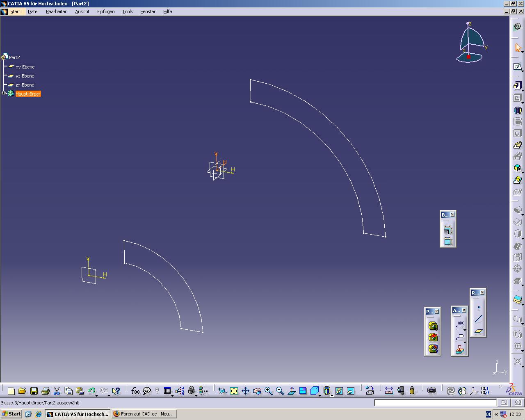Image resolution: width=525 pixels, height=420 pixels.
Task: Click the Normal View icon
Action: coord(291,391)
